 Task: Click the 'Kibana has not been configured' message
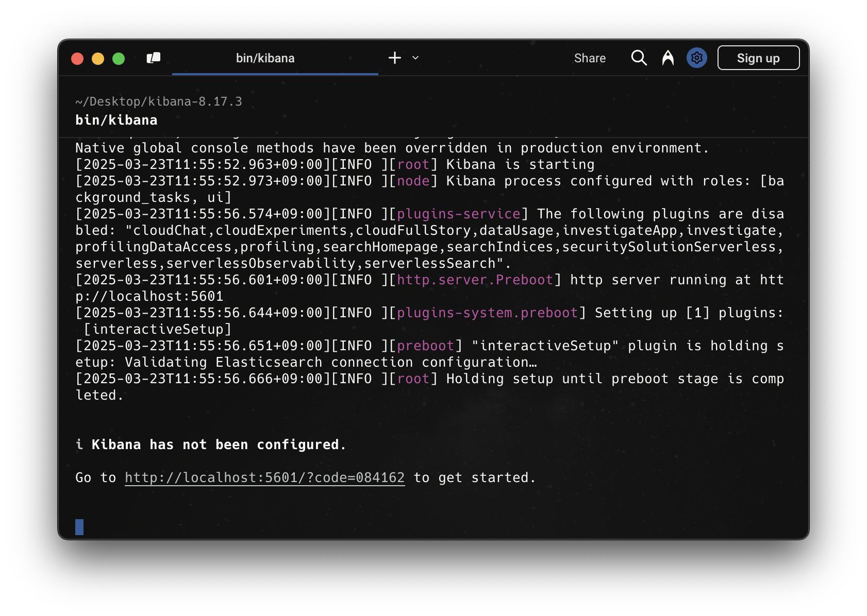(x=219, y=444)
